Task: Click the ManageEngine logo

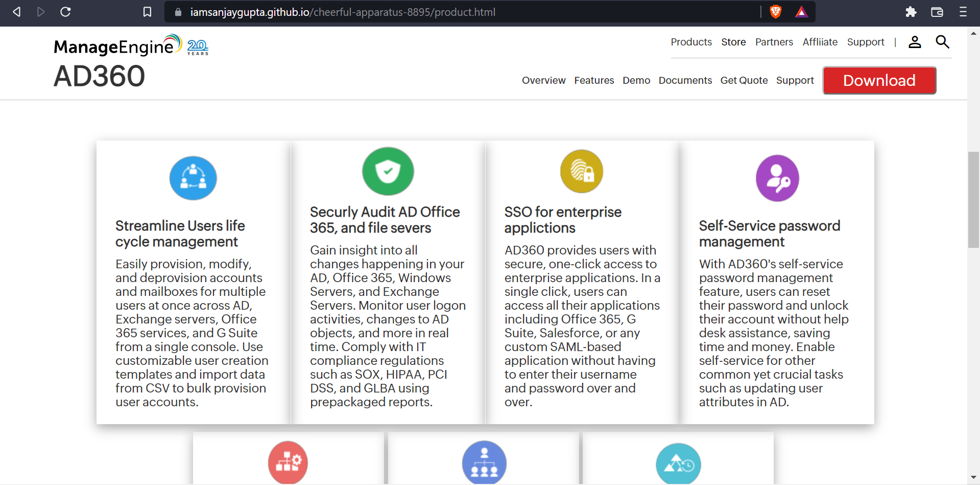Action: coord(118,45)
